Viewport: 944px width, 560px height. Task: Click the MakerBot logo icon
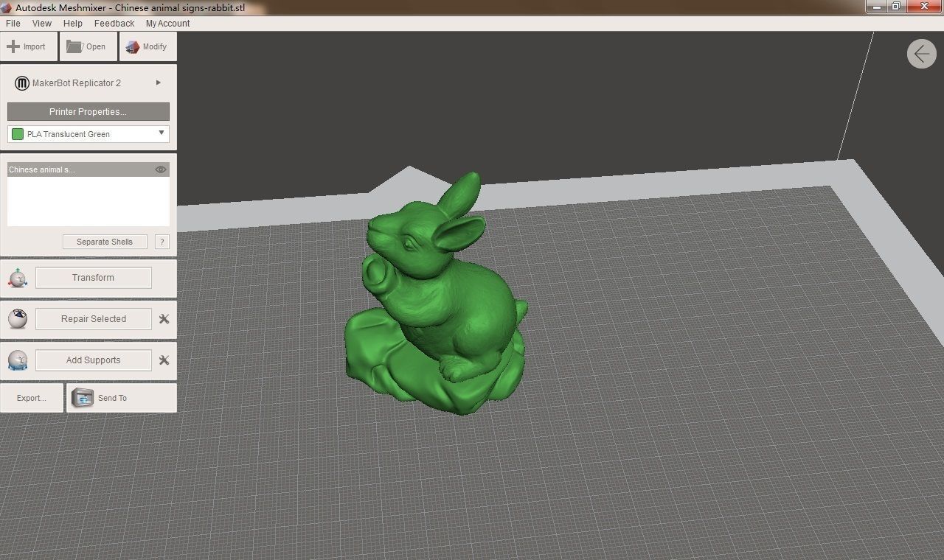(x=22, y=83)
